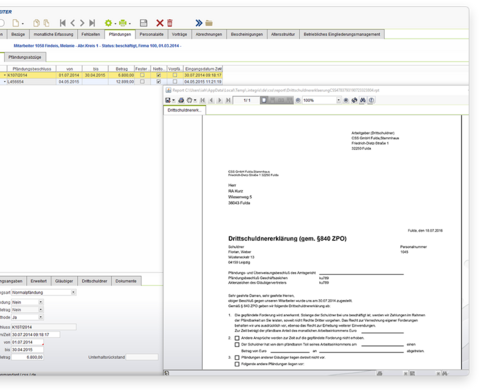This screenshot has height=391, width=480.
Task: Select the Drittschuldnererk... report tab
Action: pyautogui.click(x=184, y=110)
